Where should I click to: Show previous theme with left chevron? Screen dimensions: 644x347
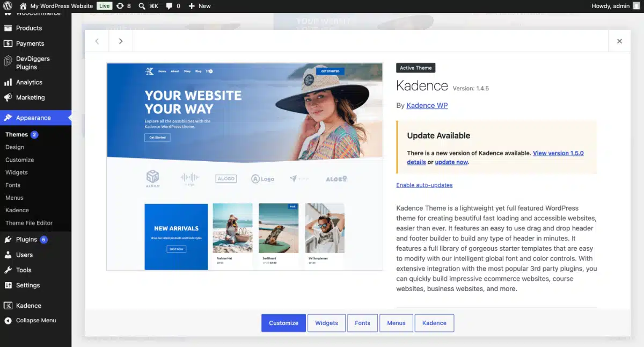[x=97, y=41]
